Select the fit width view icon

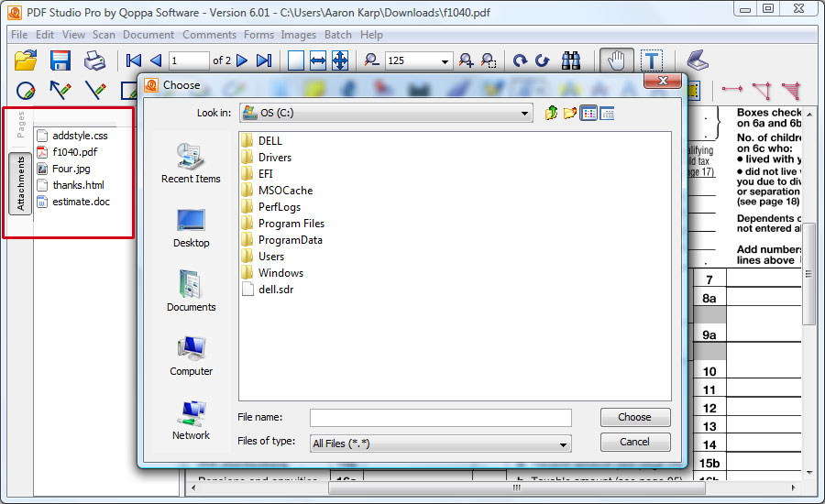tap(318, 60)
